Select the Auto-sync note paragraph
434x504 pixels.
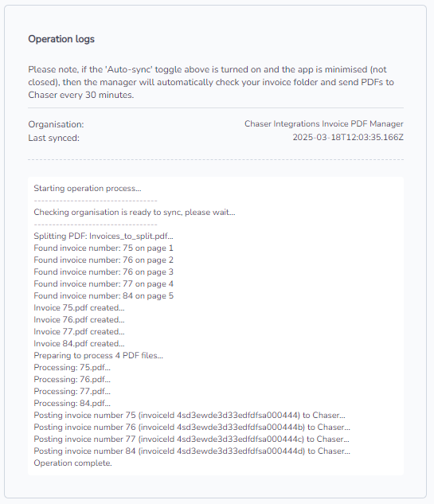[x=211, y=82]
